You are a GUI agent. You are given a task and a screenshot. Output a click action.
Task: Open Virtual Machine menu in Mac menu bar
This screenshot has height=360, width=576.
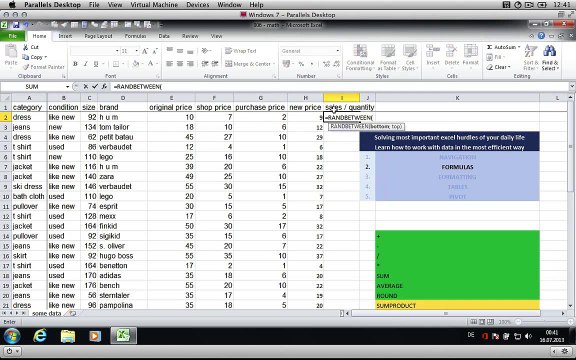[x=154, y=5]
